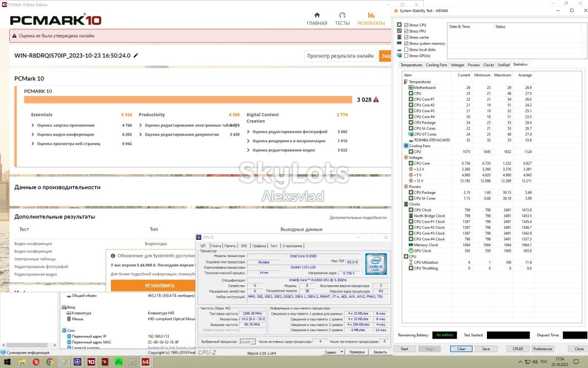Click the orange УСТАНОВИТЬ button
588x368 pixels.
(153, 286)
